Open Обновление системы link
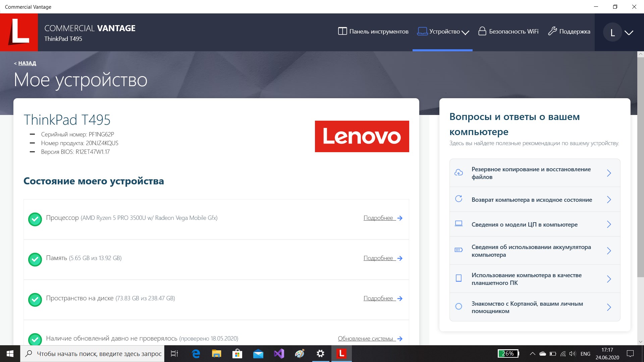The image size is (644, 362). 370,339
